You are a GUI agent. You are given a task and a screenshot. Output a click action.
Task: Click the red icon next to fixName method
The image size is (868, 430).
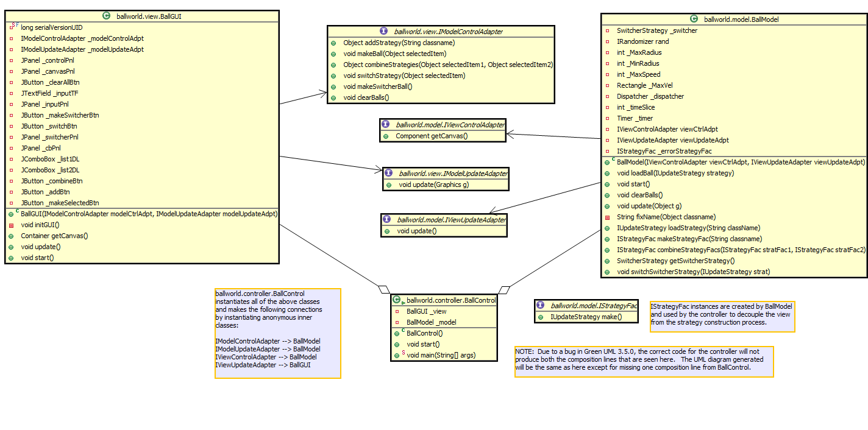[607, 217]
